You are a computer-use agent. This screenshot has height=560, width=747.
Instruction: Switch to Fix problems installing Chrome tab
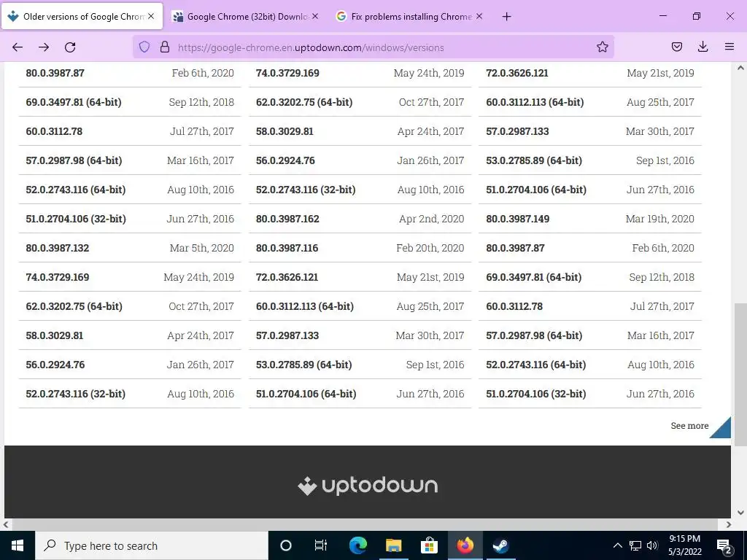411,17
